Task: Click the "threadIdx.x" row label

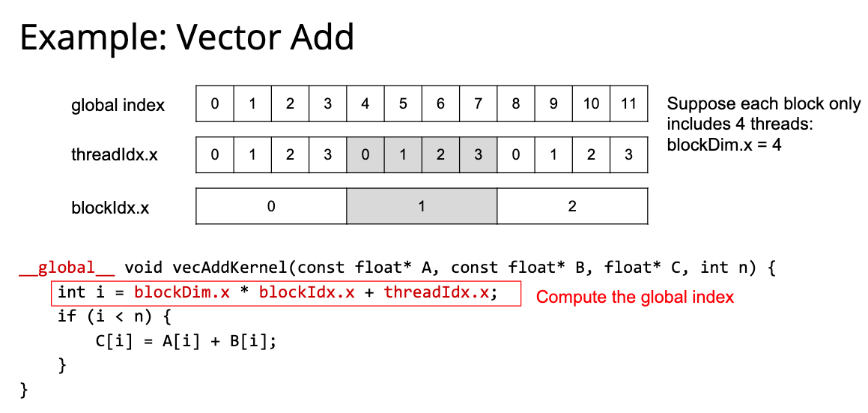Action: (115, 156)
